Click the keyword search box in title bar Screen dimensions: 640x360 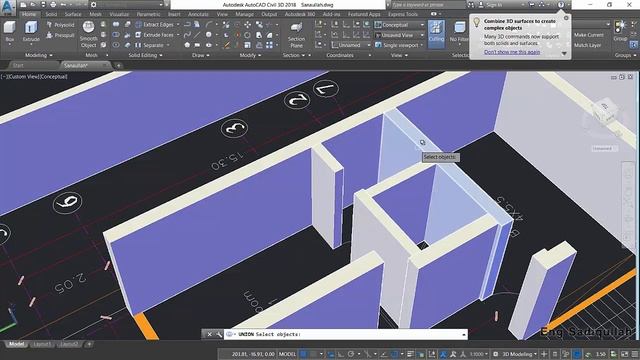point(429,5)
